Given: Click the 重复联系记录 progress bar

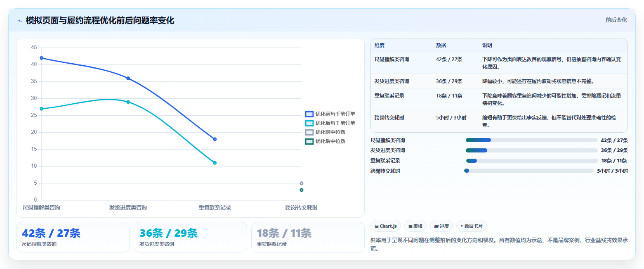Looking at the screenshot, I should [x=532, y=161].
